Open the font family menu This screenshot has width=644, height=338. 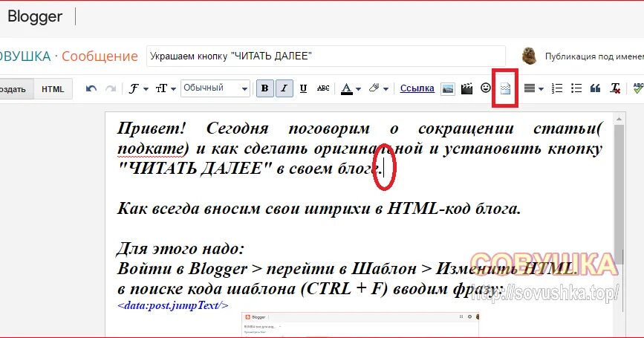tap(138, 88)
